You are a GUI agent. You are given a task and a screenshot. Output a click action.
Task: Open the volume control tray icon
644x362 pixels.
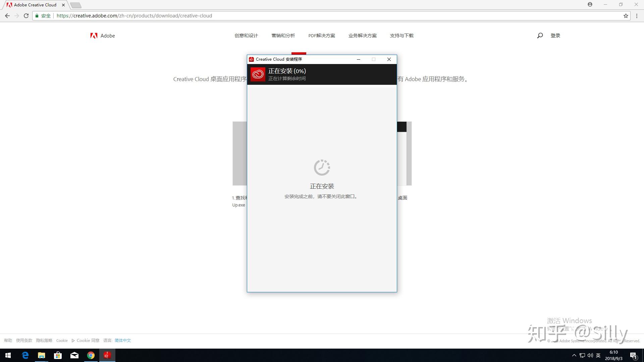coord(590,355)
